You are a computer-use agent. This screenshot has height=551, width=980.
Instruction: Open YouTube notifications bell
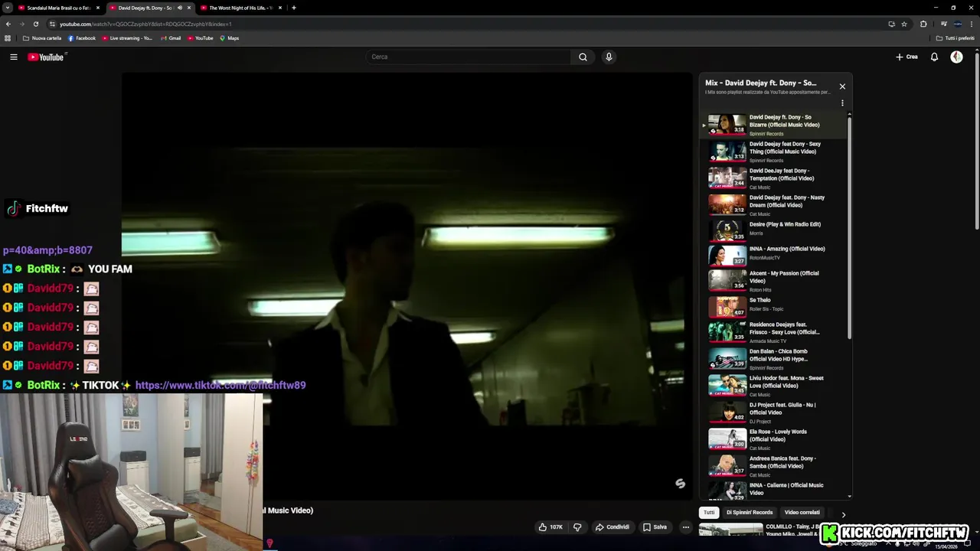pos(934,57)
